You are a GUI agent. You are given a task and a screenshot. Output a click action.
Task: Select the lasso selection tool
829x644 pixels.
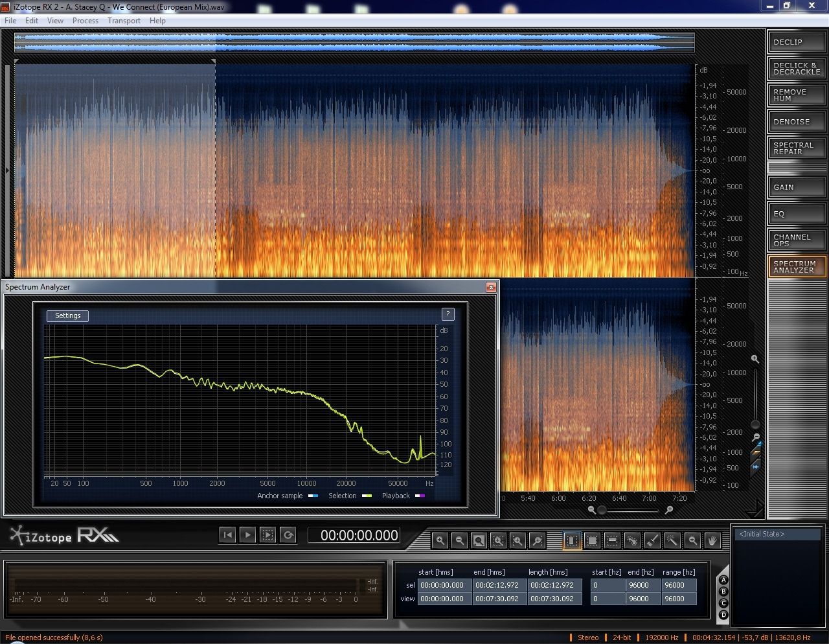pyautogui.click(x=632, y=540)
